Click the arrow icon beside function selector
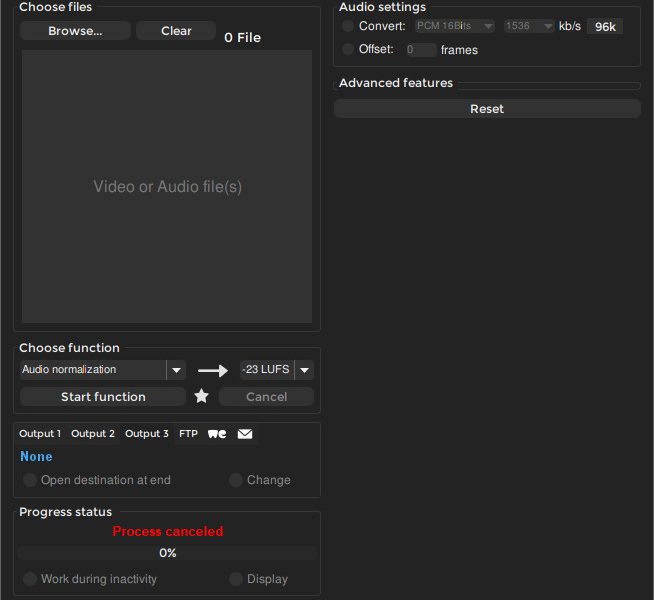This screenshot has height=600, width=654. [x=212, y=370]
